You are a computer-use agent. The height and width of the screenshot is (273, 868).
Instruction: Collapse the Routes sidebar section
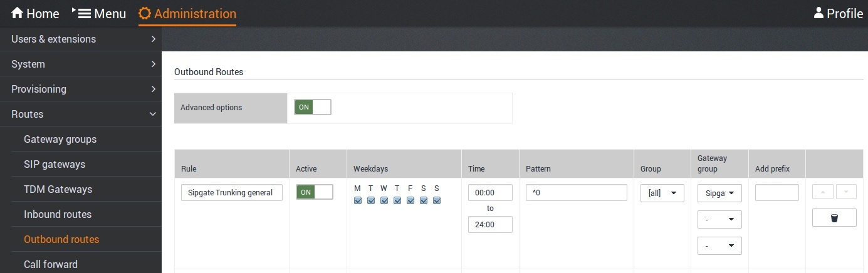[81, 114]
